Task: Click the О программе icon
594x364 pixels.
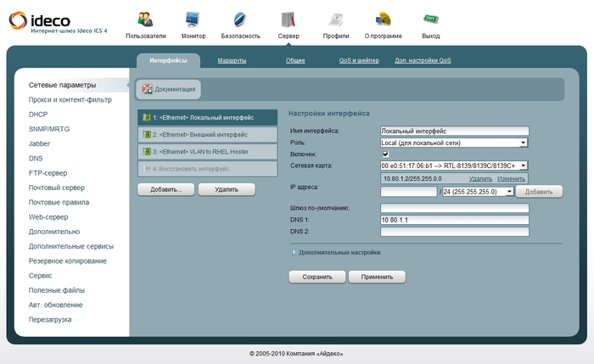Action: 383,20
